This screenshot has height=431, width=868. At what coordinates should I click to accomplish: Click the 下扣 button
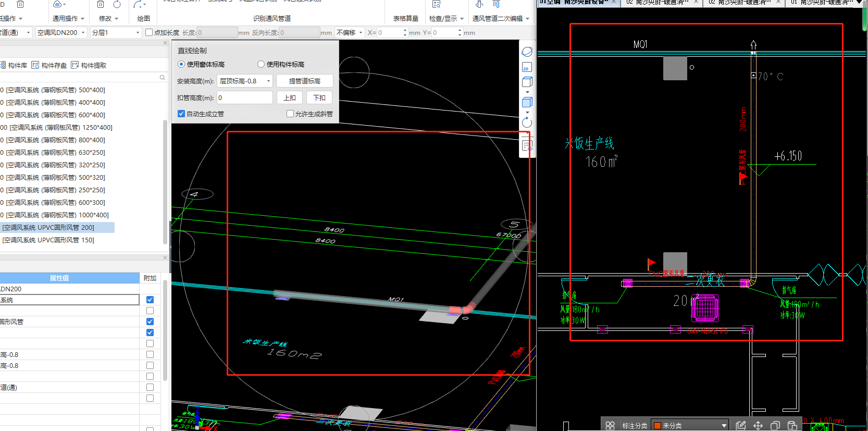(x=319, y=97)
